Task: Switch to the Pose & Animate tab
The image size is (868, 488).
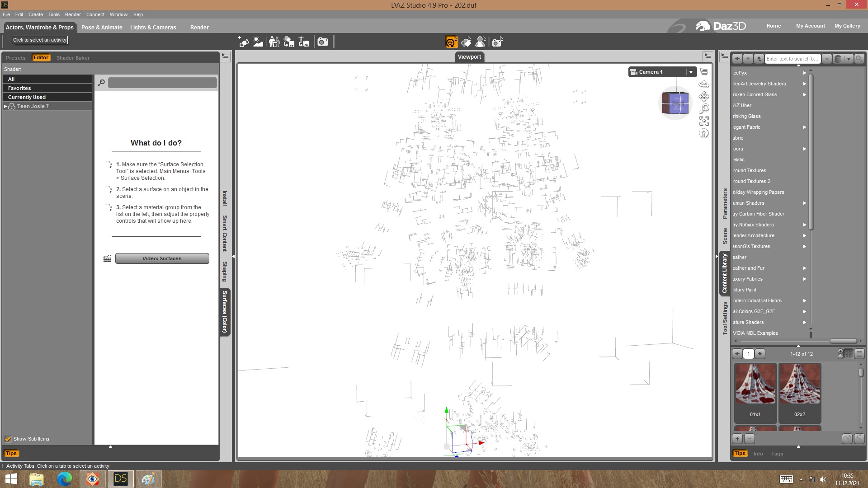Action: (x=102, y=28)
